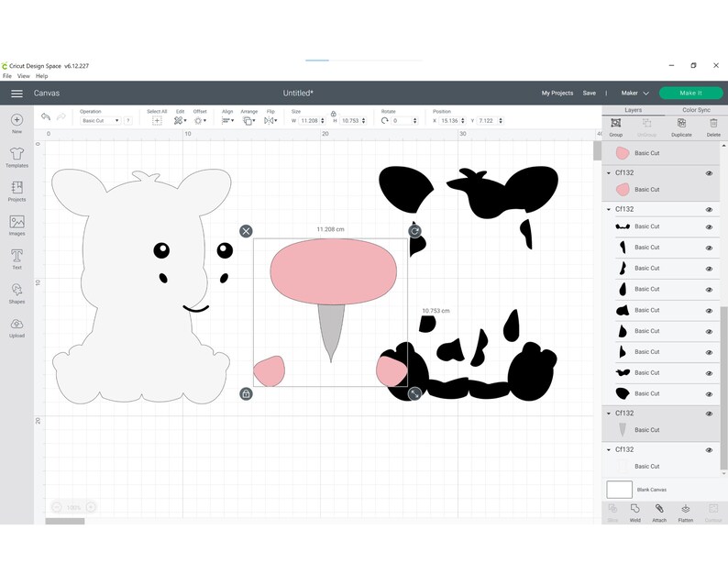Click the resize handle on selection box
Viewport: 728px width, 585px height.
pyautogui.click(x=414, y=393)
